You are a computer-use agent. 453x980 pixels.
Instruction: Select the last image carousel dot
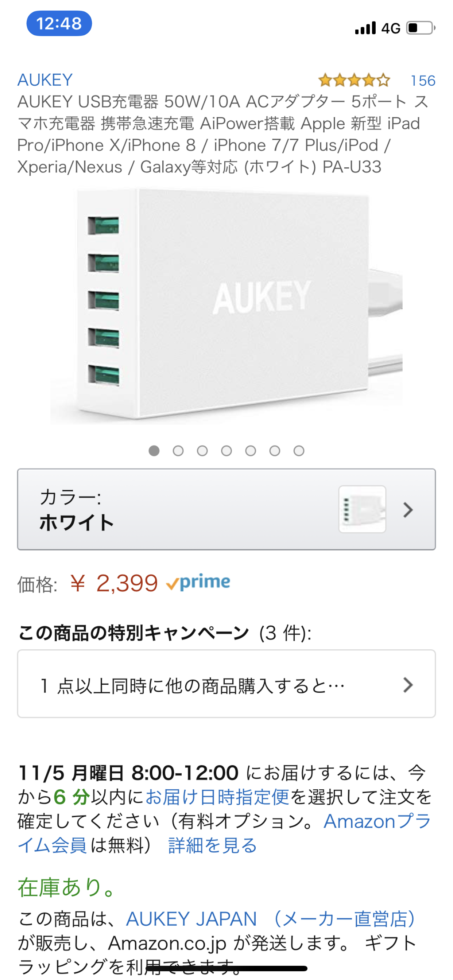(299, 451)
